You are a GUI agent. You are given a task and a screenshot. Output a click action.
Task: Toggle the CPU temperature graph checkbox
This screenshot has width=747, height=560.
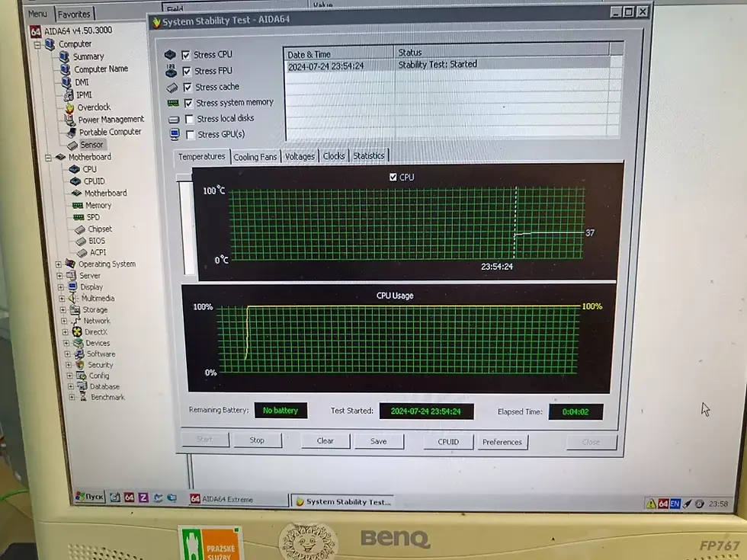tap(393, 177)
